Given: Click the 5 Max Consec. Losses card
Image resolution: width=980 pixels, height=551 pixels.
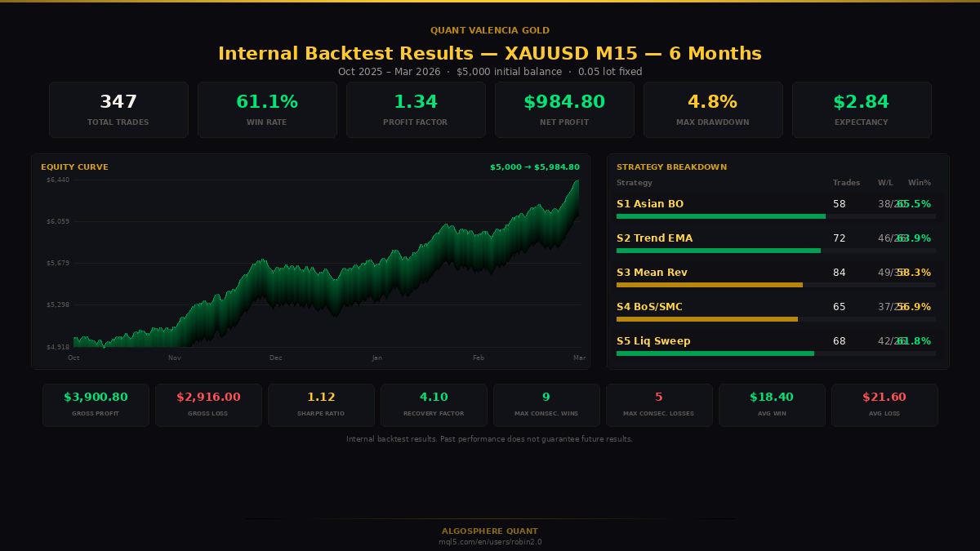Looking at the screenshot, I should (659, 405).
